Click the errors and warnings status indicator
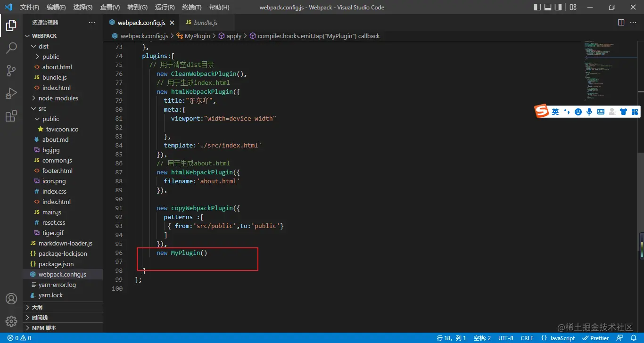Viewport: 644px width, 343px height. point(19,338)
